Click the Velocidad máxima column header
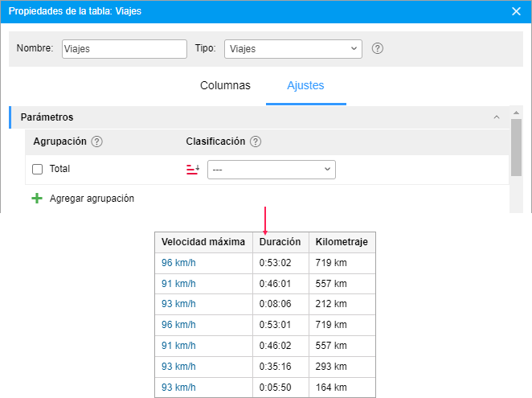Viewport: 532px width, 398px height. [x=203, y=242]
